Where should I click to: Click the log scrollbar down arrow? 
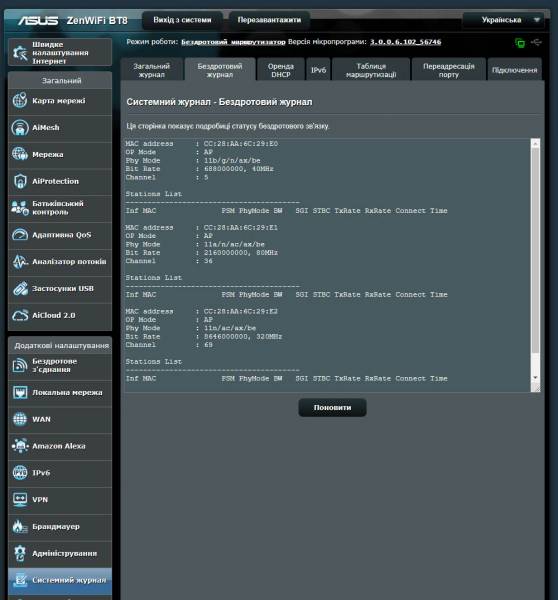pos(535,378)
